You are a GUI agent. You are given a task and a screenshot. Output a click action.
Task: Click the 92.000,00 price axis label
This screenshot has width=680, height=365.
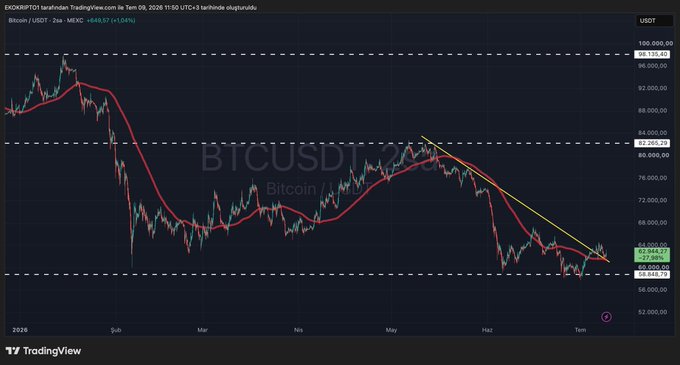tap(652, 88)
